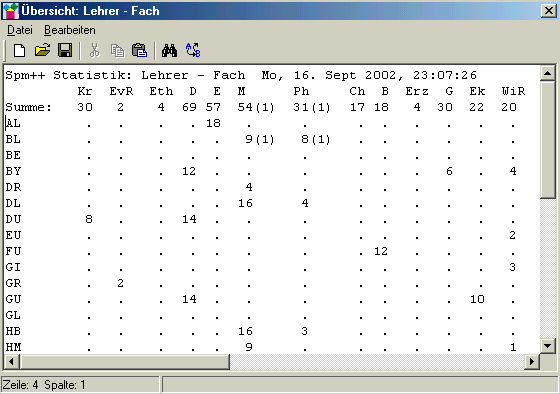Click the value 12 in the FU row
Screen dimensions: 560x394
pyautogui.click(x=381, y=251)
